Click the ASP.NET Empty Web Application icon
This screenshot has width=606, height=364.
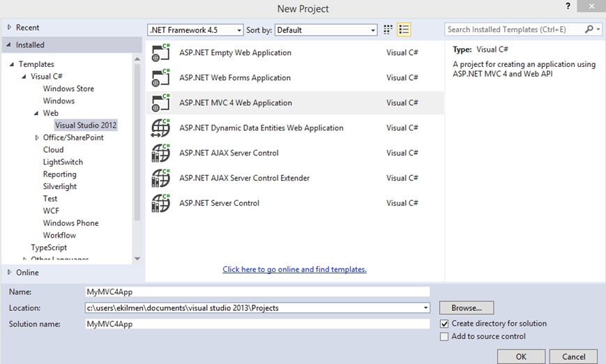pos(160,52)
